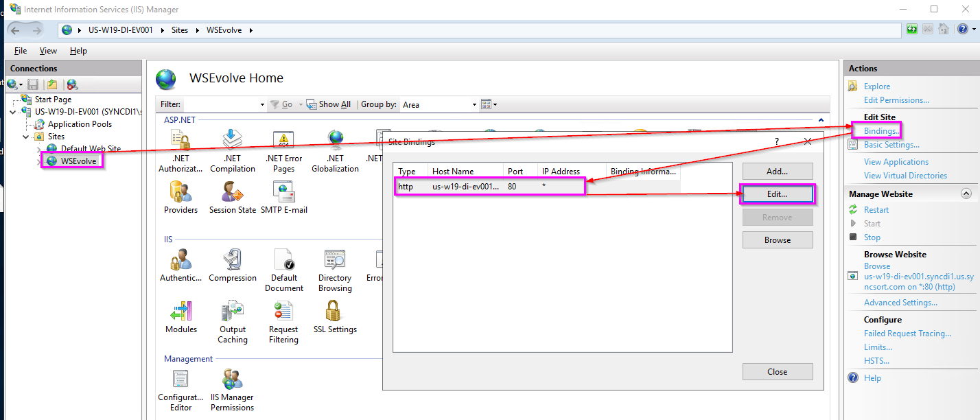Viewport: 980px width, 420px height.
Task: Open the Modules feature icon
Action: click(180, 312)
